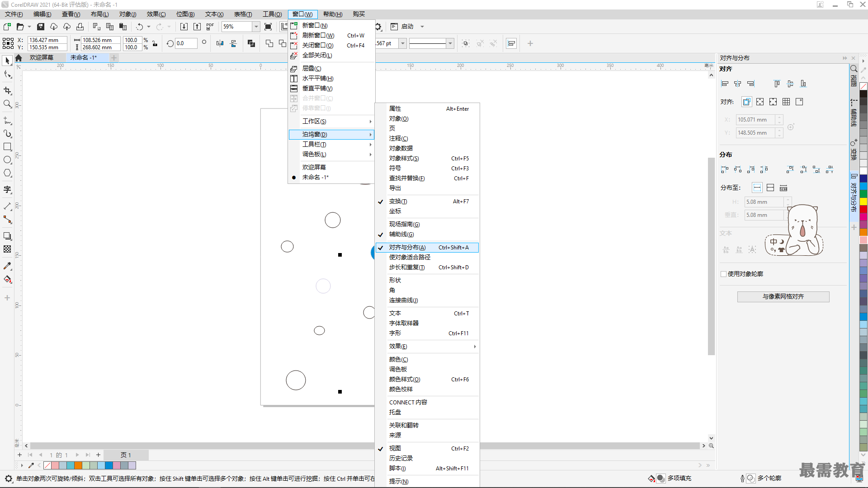Click the vertical scrollbar of the canvas
This screenshot has height=488, width=868.
point(711,256)
